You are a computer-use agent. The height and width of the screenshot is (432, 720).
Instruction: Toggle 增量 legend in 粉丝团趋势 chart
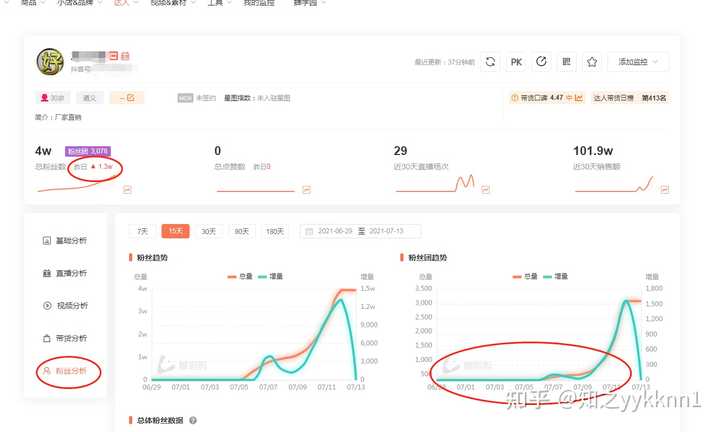tap(556, 276)
